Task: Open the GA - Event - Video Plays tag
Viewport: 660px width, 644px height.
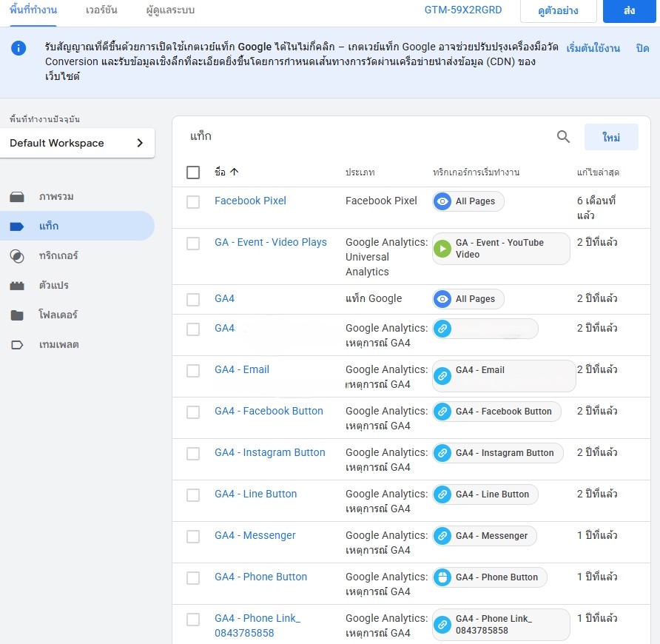Action: pos(271,242)
